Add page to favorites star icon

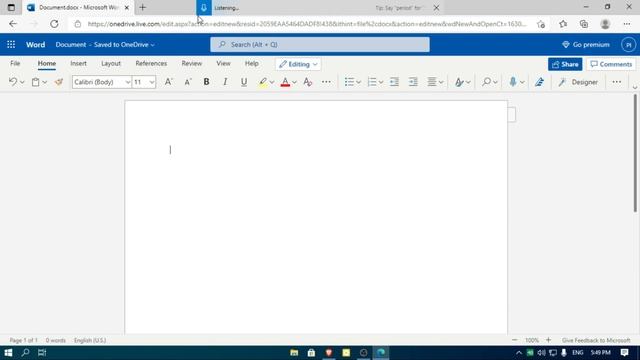tap(541, 24)
